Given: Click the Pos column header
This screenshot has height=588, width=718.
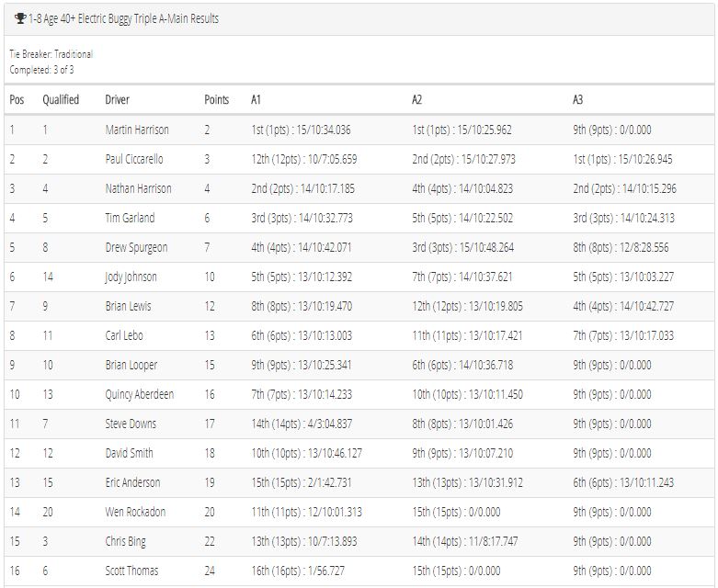Looking at the screenshot, I should pyautogui.click(x=17, y=99).
